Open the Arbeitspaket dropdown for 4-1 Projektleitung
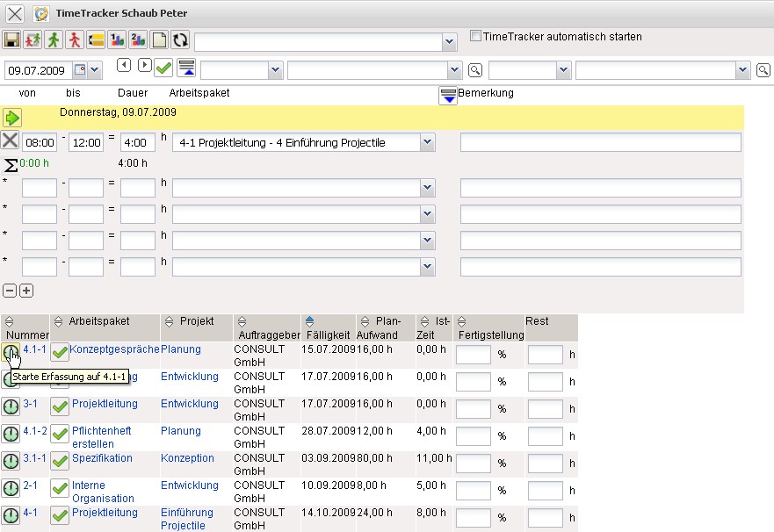774x532 pixels. pyautogui.click(x=427, y=142)
